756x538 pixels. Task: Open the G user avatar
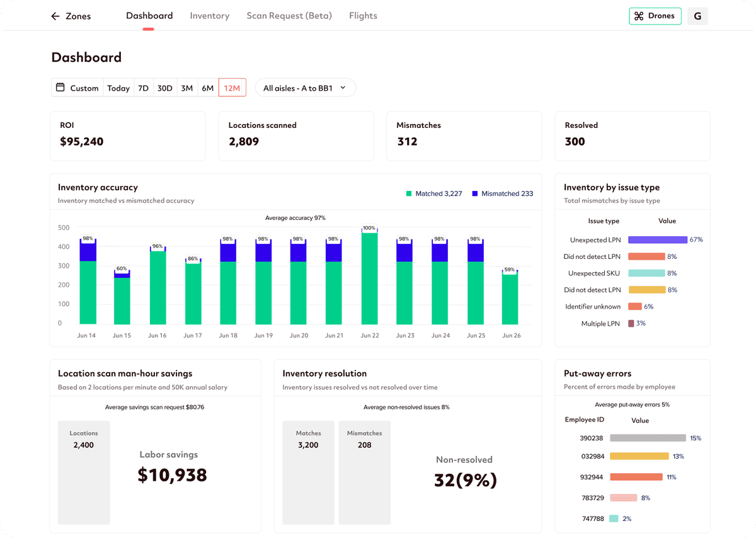[697, 16]
